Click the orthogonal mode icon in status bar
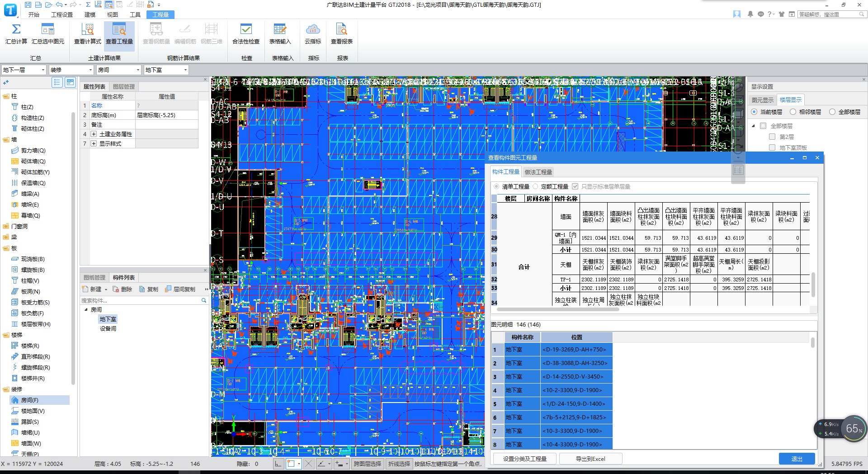The image size is (868, 474). [278, 464]
